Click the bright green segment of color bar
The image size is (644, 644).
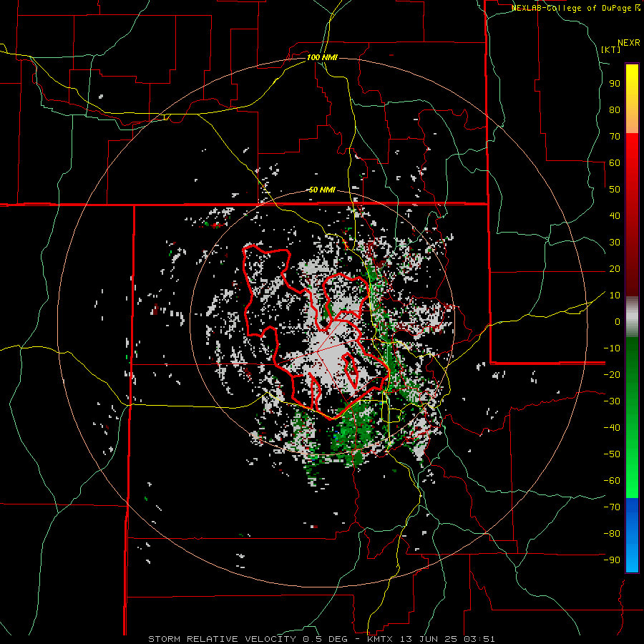[x=632, y=472]
